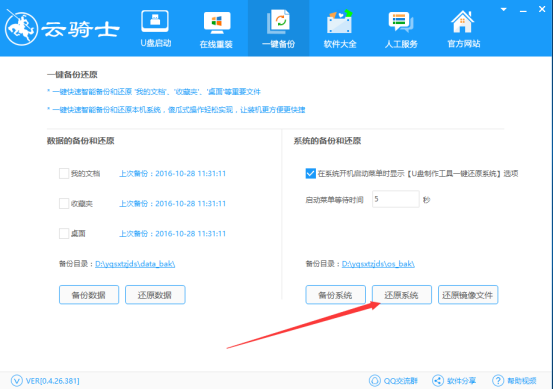
Task: Click the 软件分享 text link
Action: (461, 381)
